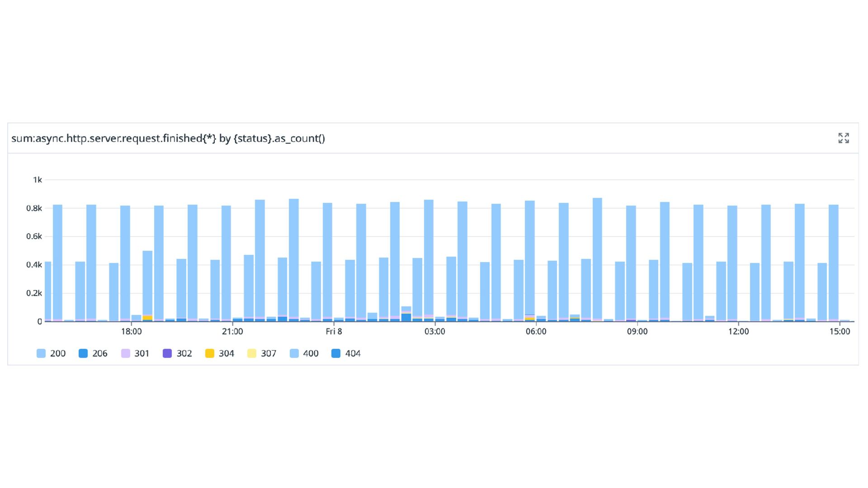This screenshot has width=868, height=488.
Task: Click the 1k y-axis label
Action: [37, 180]
